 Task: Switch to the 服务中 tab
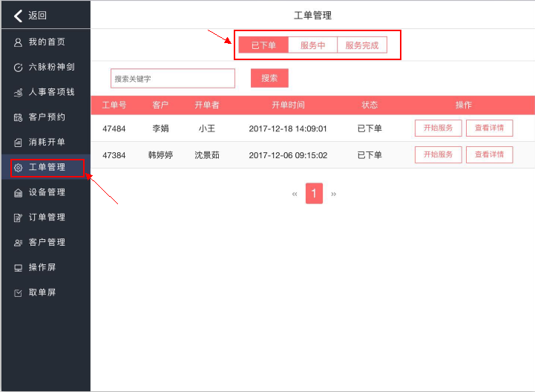[312, 45]
